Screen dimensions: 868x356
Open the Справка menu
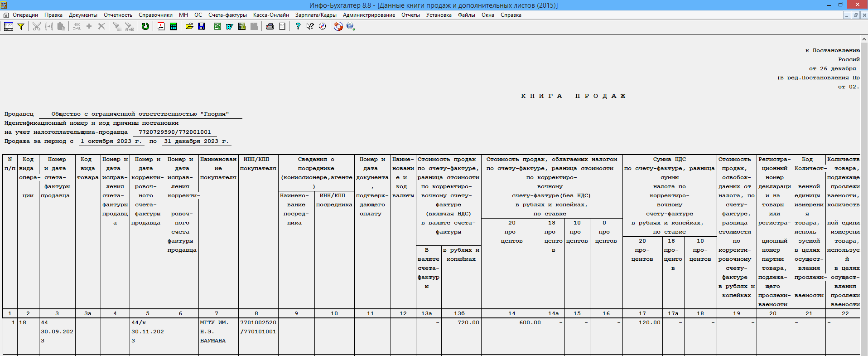click(511, 15)
